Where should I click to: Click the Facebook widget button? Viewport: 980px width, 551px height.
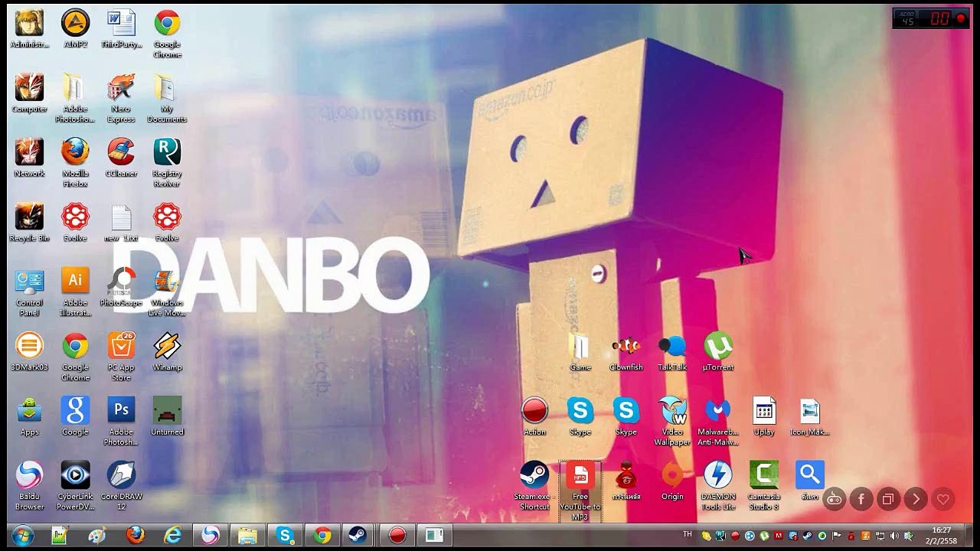[861, 500]
